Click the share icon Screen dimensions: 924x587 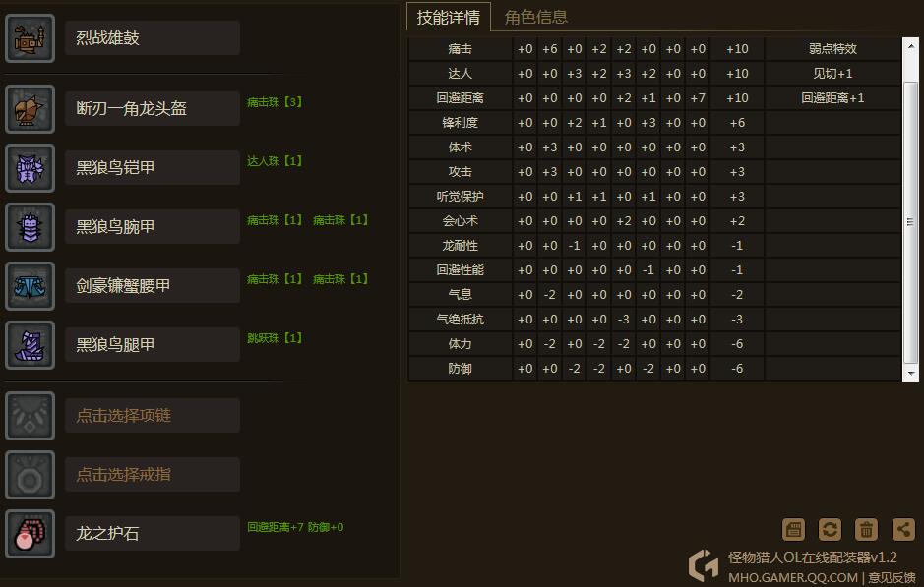903,529
